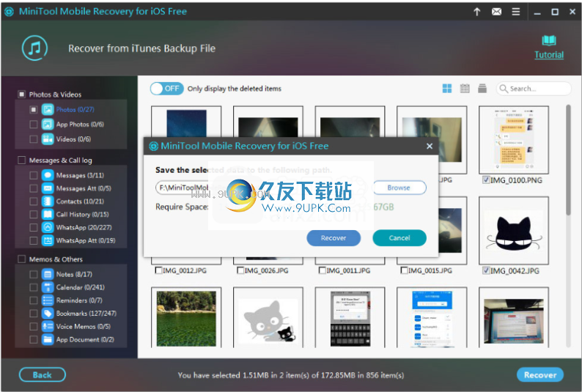Check the Messages & Call log group checkbox
This screenshot has width=582, height=392.
[x=21, y=160]
